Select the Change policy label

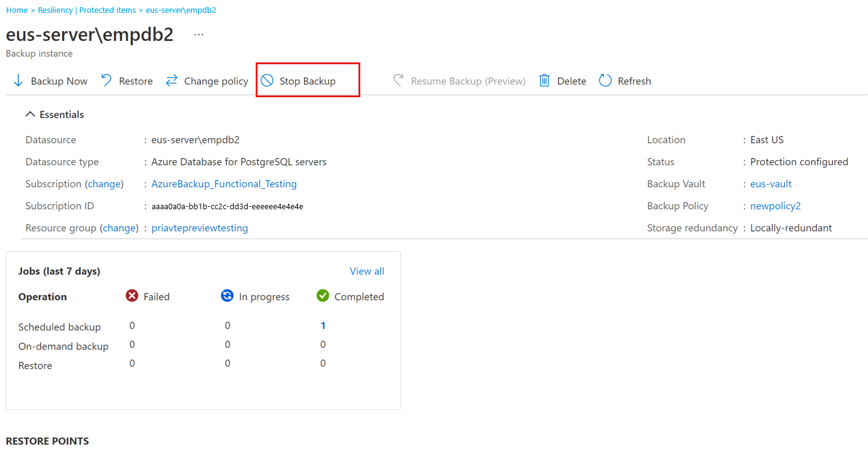click(216, 81)
